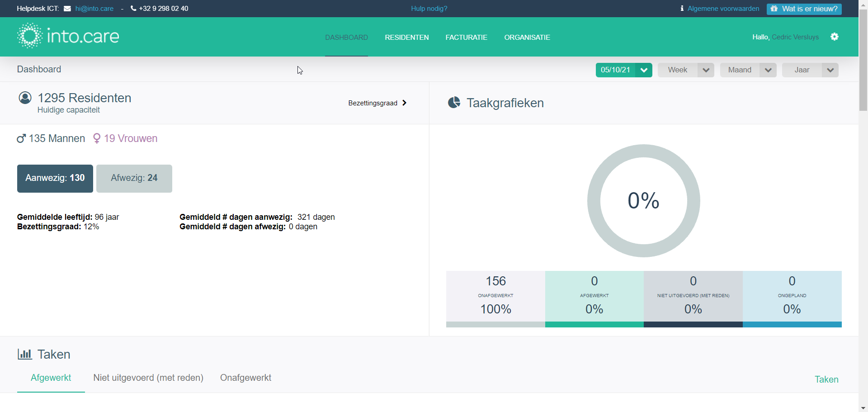Click the pie chart icon next to Taakgrafieken
Screen dimensions: 868x412
(454, 103)
